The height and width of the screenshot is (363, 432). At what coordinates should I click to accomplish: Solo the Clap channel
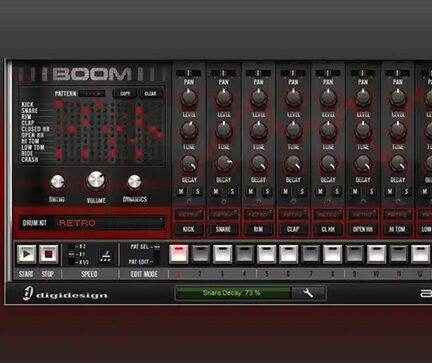[302, 192]
